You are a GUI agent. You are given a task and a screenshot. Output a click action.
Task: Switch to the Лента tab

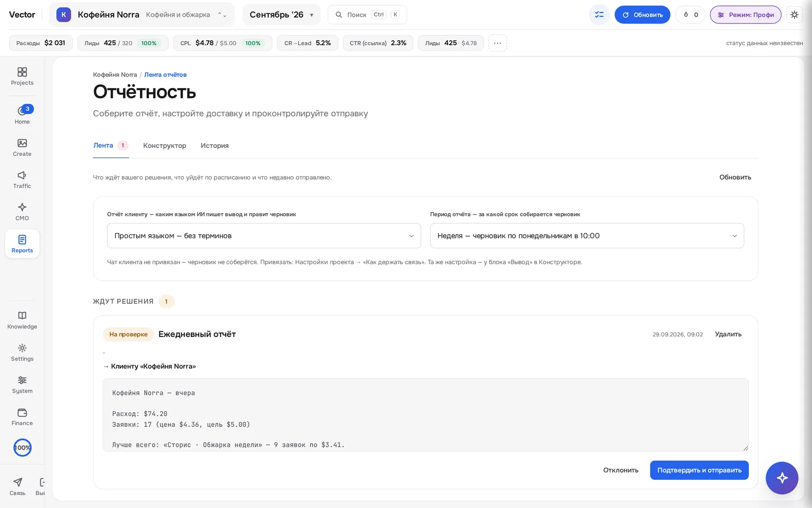point(111,145)
